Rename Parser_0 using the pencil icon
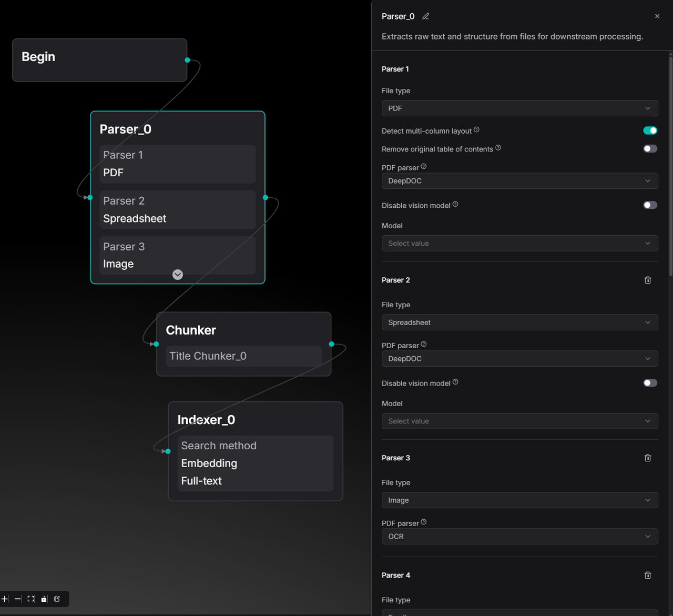The height and width of the screenshot is (616, 673). (426, 16)
